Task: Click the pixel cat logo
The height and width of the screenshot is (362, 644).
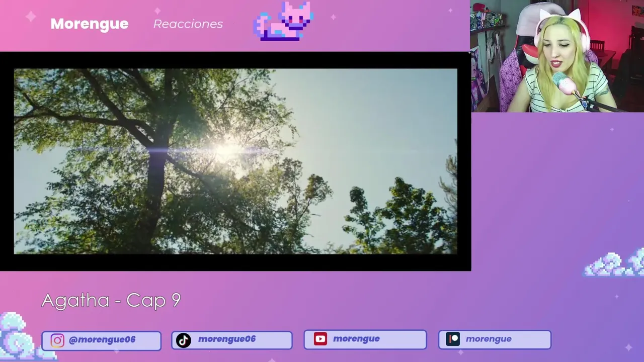Action: point(283,21)
